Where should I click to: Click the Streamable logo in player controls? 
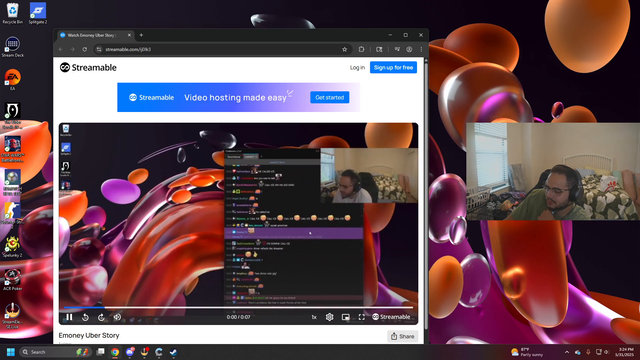pos(391,317)
